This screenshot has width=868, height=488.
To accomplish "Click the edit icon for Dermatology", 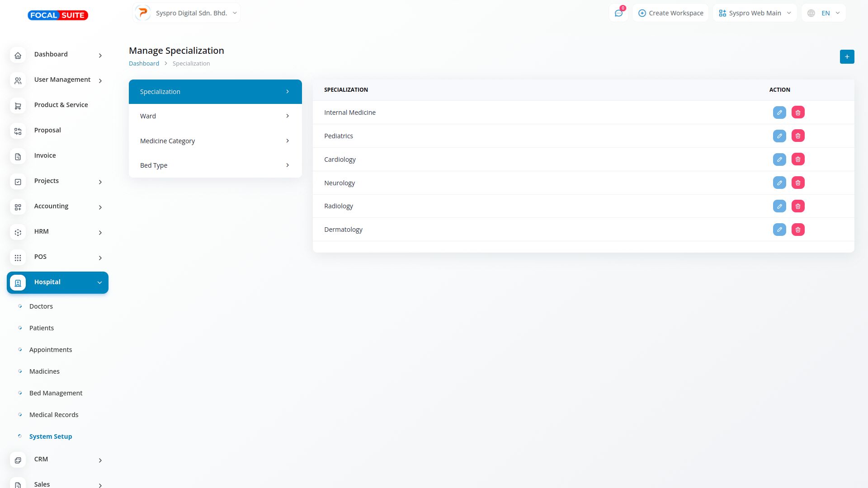I will [x=779, y=230].
